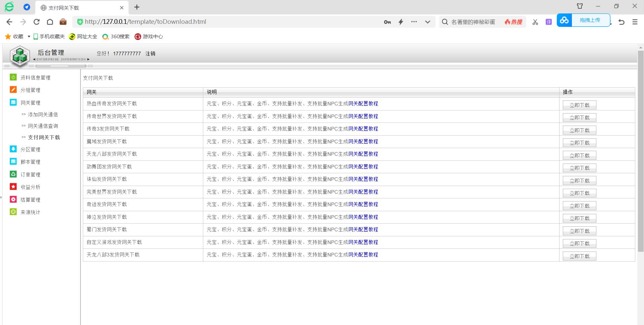Download the 热血传奇 gateway with 立即下载
This screenshot has height=325, width=644.
click(579, 105)
